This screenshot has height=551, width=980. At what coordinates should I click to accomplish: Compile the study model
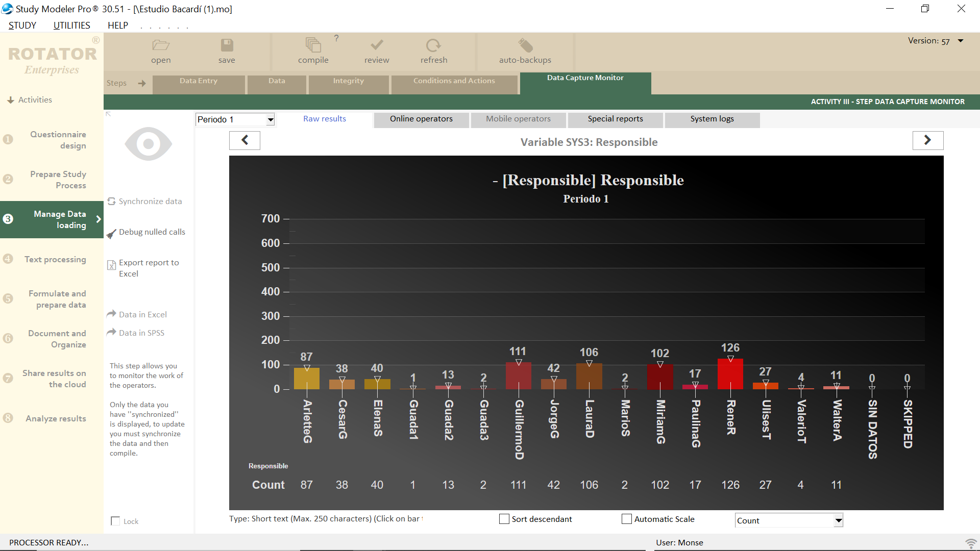pyautogui.click(x=313, y=50)
